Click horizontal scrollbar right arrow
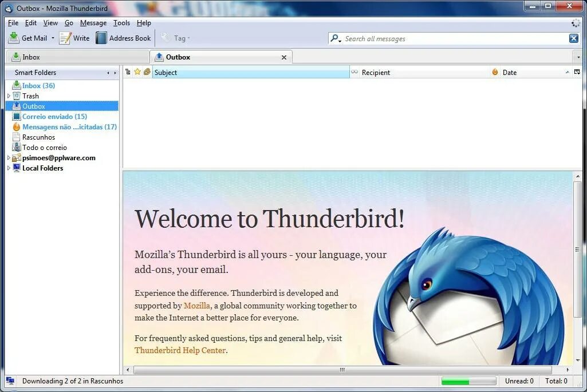587x392 pixels. 568,370
